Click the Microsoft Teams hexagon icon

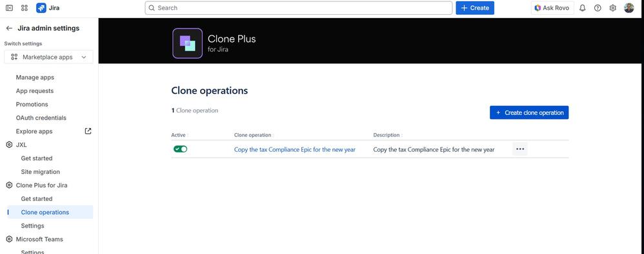[x=9, y=239]
